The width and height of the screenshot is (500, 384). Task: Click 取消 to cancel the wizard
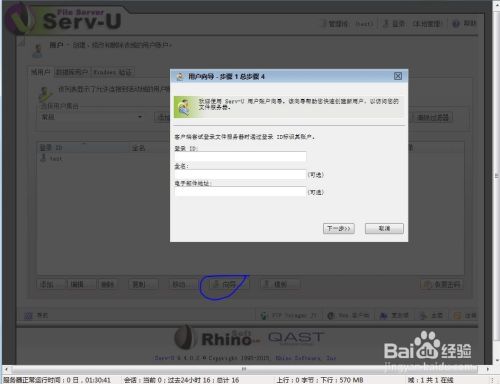[384, 228]
